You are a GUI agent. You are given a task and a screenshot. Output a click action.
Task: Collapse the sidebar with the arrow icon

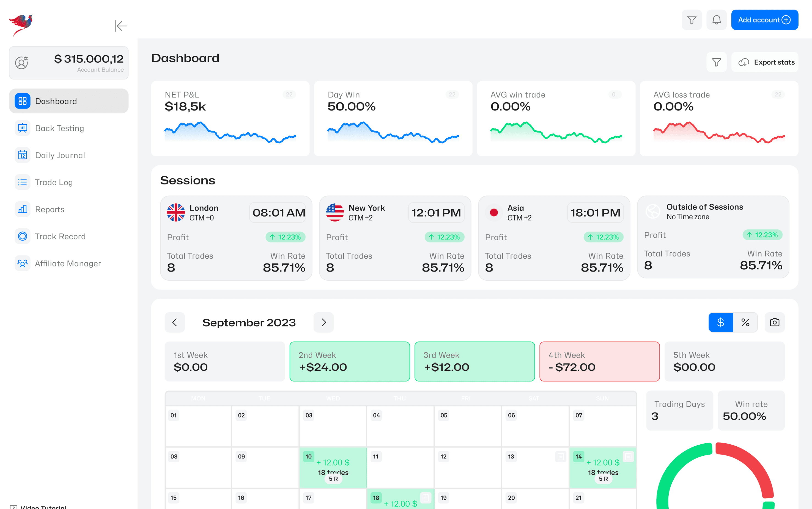click(121, 26)
